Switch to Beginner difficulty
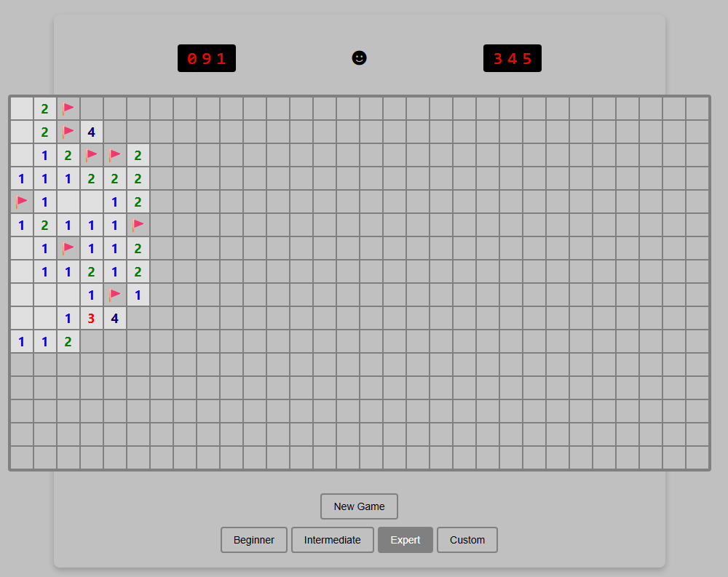Viewport: 728px width, 577px height. 254,540
